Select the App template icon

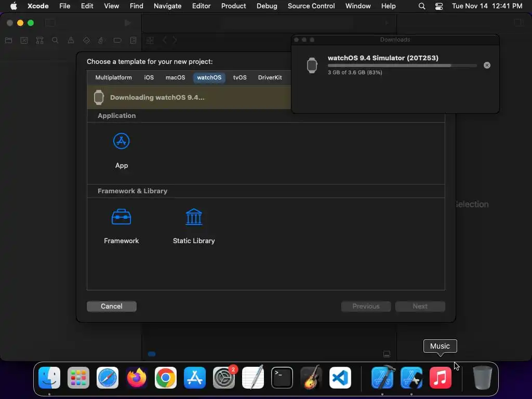121,141
